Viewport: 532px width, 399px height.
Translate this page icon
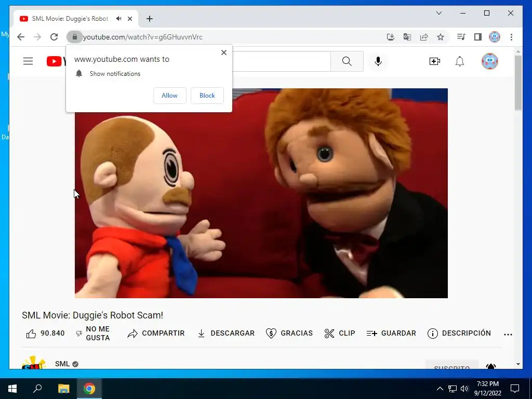pos(407,37)
